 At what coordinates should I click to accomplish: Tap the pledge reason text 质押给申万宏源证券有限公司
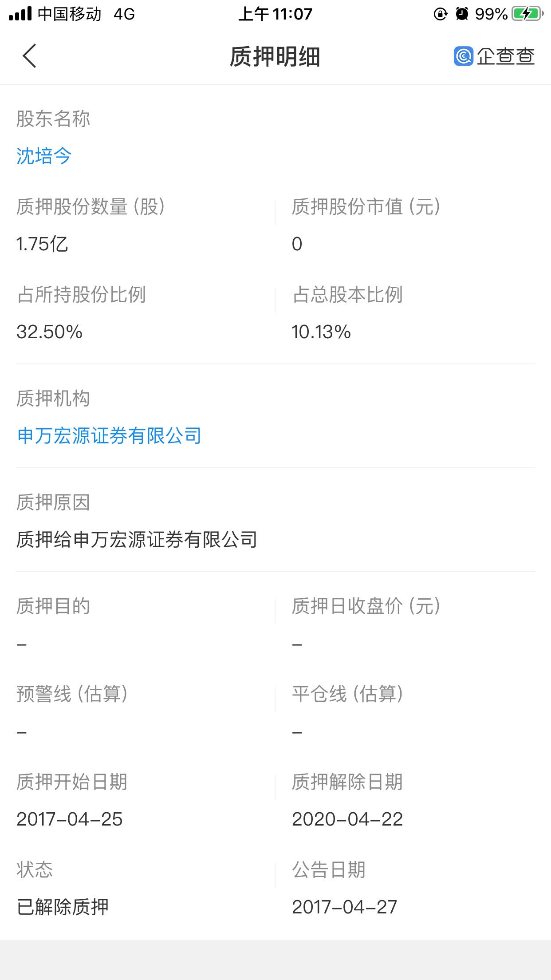click(x=137, y=540)
